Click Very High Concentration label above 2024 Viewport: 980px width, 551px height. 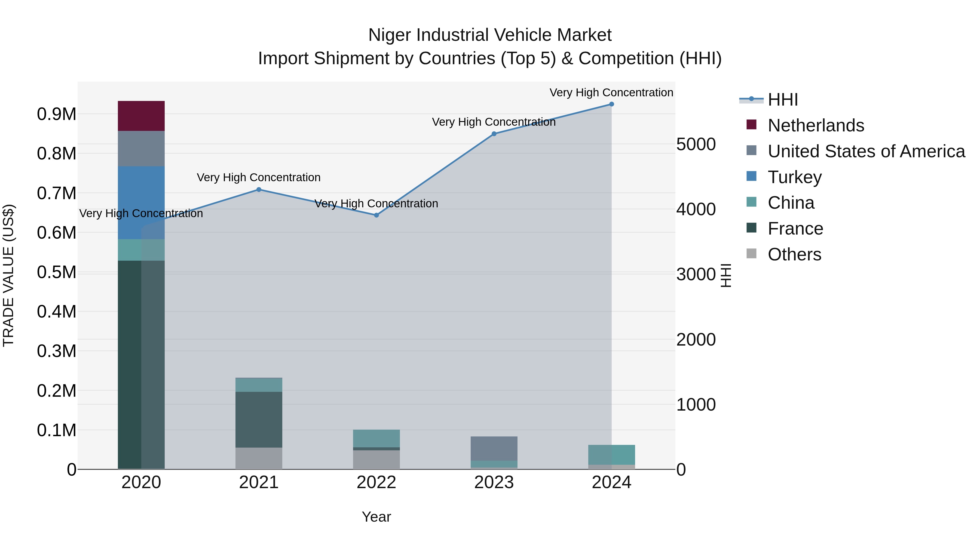(611, 93)
